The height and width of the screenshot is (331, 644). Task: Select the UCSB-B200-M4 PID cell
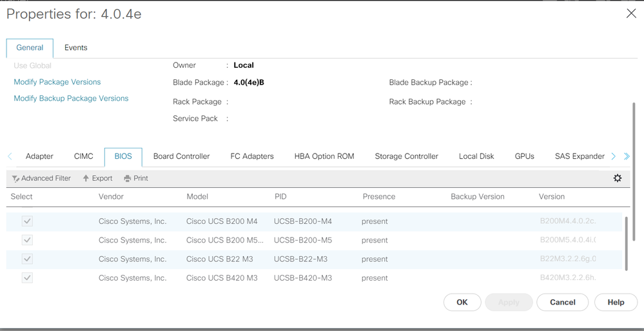click(303, 221)
